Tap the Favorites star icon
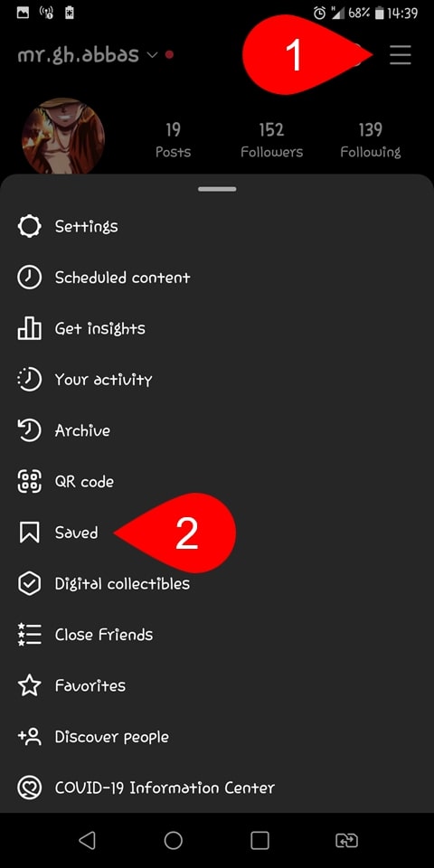Screen dimensions: 434x868 (x=29, y=686)
